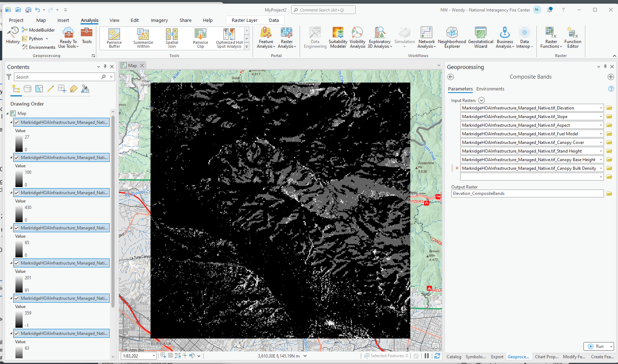Open map scale 1:83,202 dropdown
Screen dimensions: 618x364
point(154,356)
